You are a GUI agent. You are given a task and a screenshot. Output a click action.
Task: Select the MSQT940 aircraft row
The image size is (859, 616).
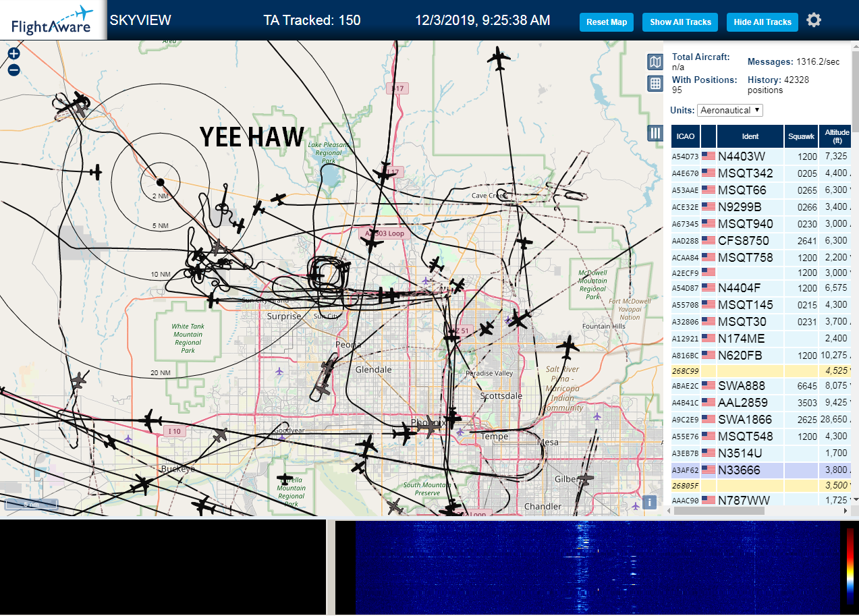coord(761,224)
